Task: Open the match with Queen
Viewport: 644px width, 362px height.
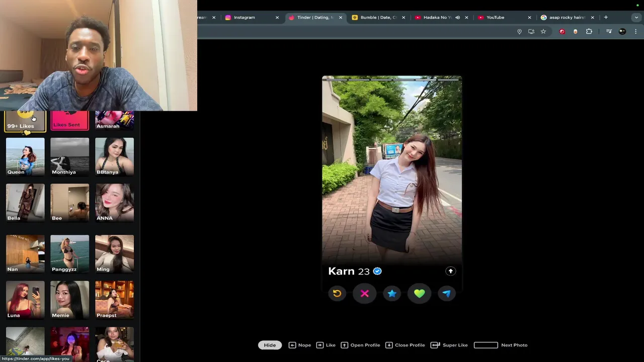Action: (25, 157)
